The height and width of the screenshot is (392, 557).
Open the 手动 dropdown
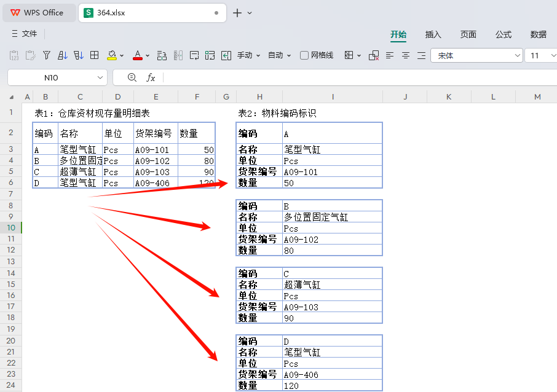(x=248, y=55)
